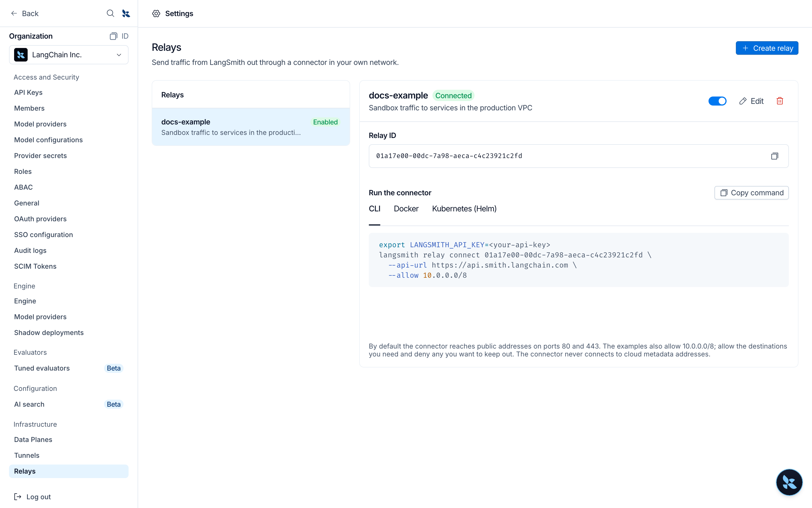Click the Connected status badge
Image resolution: width=812 pixels, height=508 pixels.
(453, 96)
